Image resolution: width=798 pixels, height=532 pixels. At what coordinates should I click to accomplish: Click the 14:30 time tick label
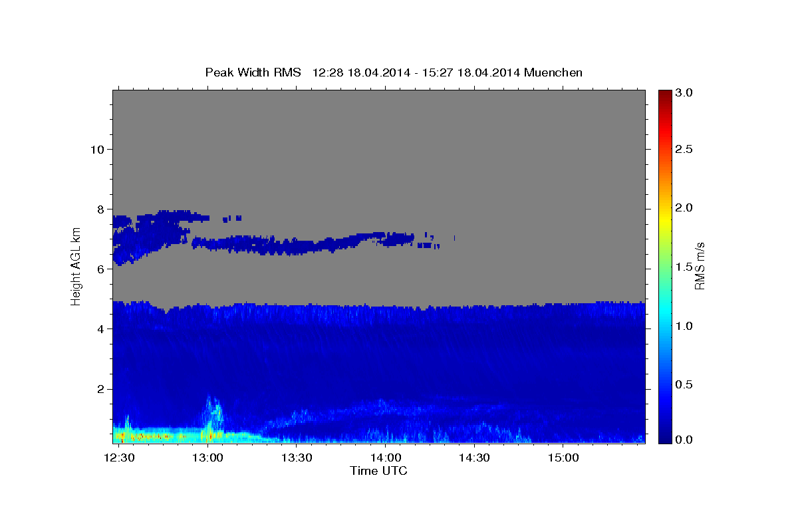[x=475, y=458]
